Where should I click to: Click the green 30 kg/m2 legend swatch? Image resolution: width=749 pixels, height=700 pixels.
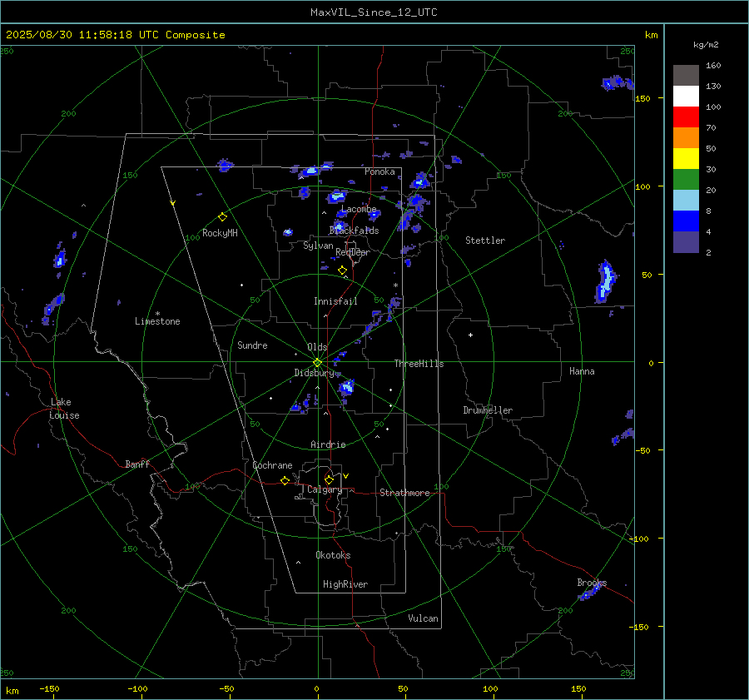coord(686,180)
